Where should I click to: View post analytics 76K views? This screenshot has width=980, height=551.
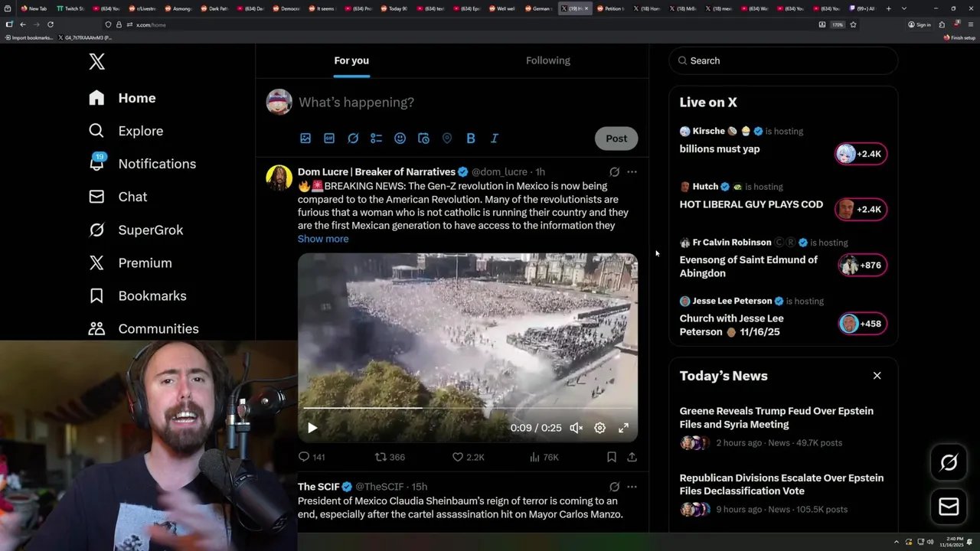click(544, 457)
